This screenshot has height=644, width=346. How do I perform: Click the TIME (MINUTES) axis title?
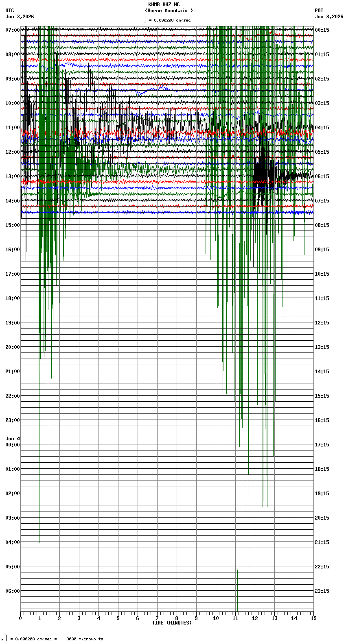coord(172,623)
